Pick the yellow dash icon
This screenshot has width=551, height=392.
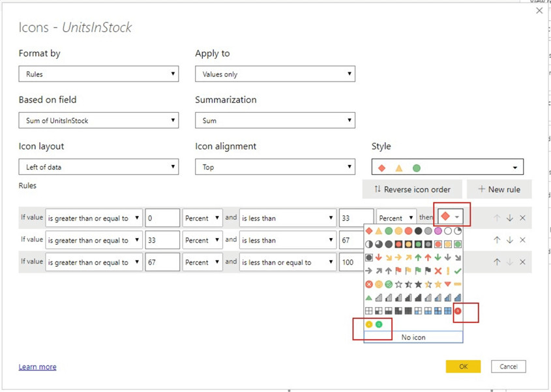click(458, 284)
